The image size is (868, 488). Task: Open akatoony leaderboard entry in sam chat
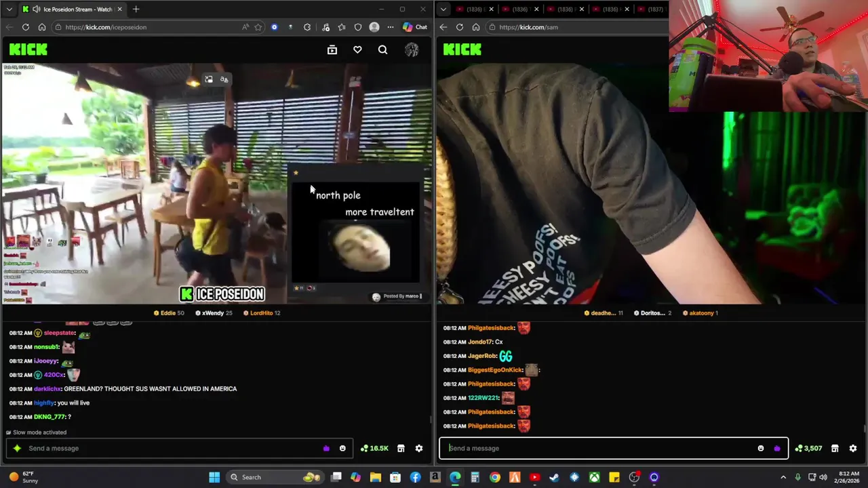coord(700,313)
